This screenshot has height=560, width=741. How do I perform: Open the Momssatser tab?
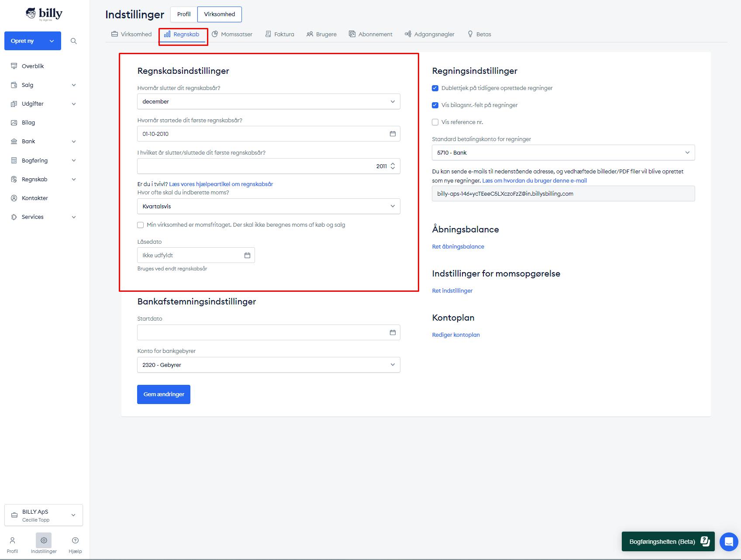[x=232, y=34]
